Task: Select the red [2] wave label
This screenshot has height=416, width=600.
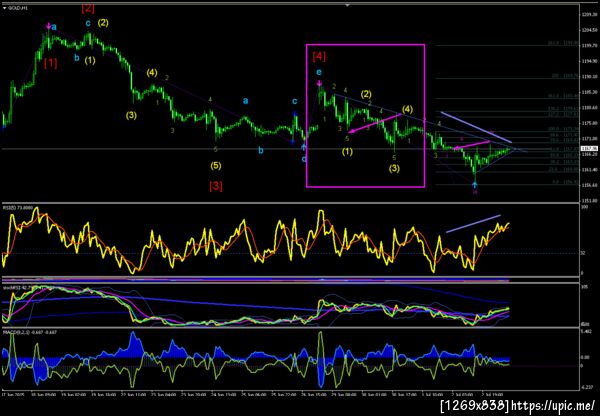Action: tap(88, 8)
